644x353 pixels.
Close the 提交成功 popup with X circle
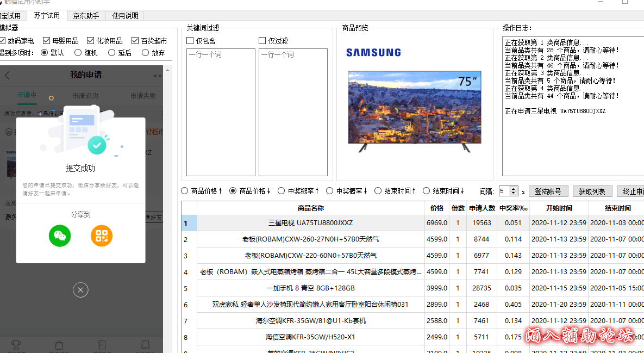(x=80, y=290)
